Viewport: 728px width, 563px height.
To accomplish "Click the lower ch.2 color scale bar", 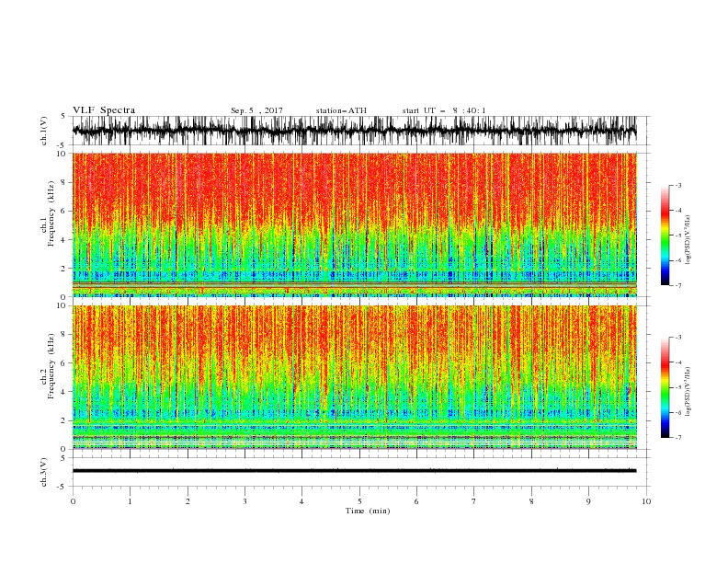I will tap(665, 387).
